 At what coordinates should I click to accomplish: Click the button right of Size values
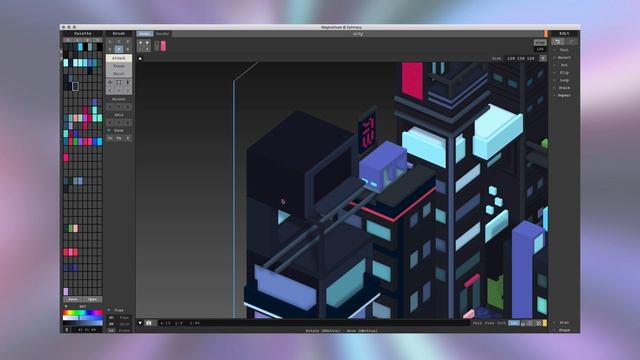[543, 58]
